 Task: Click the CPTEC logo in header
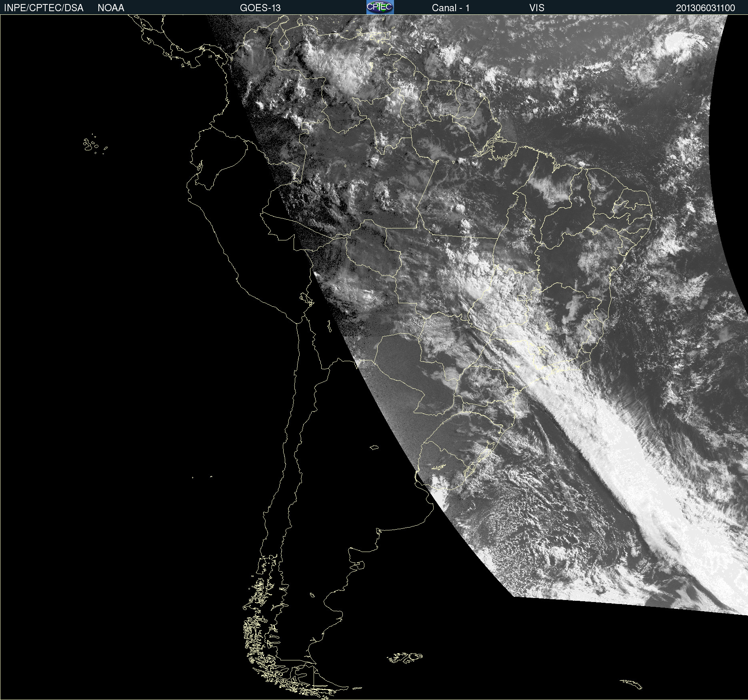pos(380,7)
